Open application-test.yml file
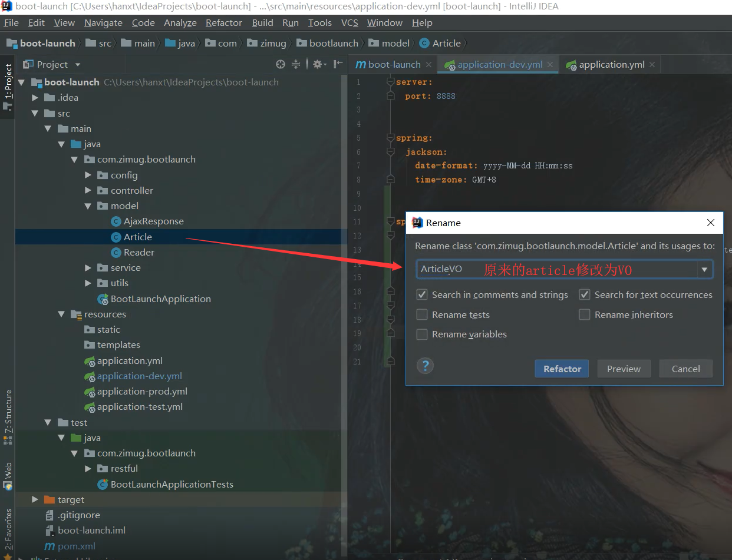Viewport: 732px width, 560px height. (140, 406)
